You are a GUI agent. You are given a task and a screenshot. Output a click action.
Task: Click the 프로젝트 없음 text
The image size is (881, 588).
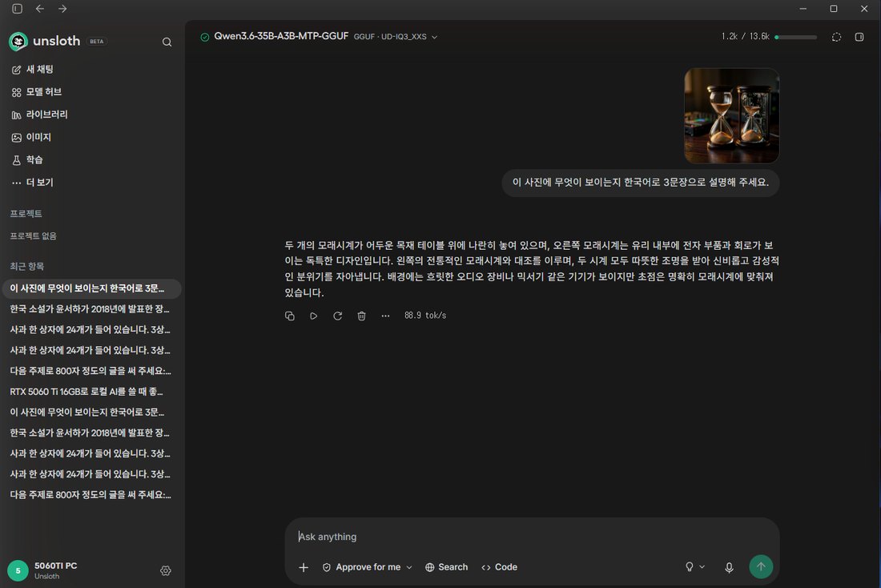click(x=33, y=236)
